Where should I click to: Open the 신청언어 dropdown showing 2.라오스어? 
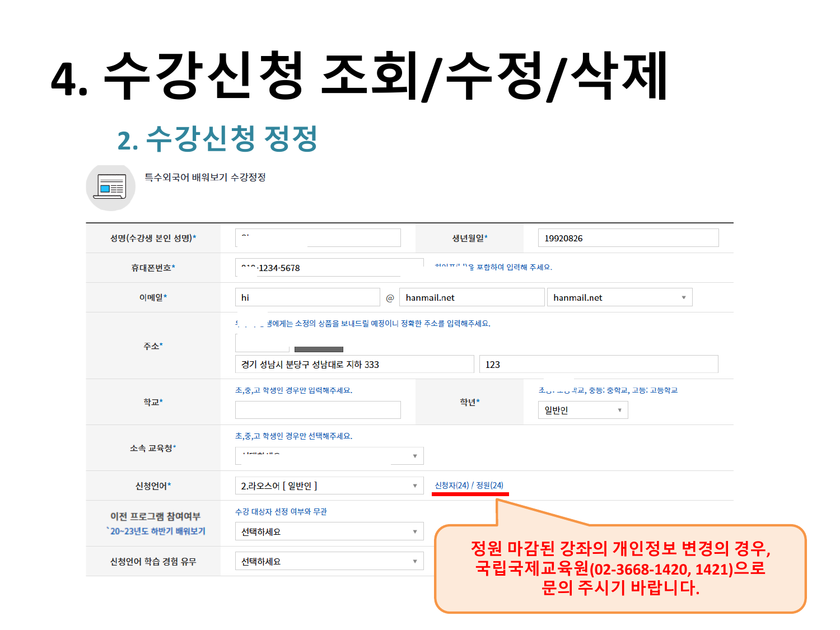pos(329,486)
